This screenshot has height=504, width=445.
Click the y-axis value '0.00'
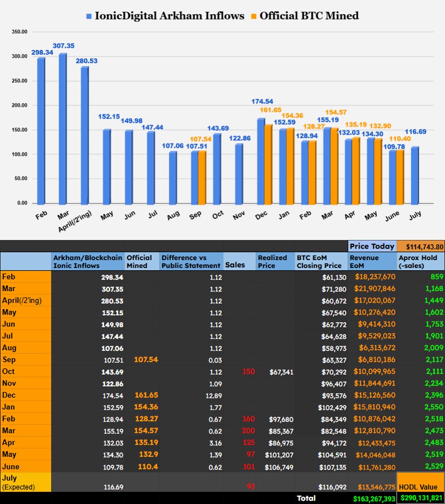(x=22, y=203)
